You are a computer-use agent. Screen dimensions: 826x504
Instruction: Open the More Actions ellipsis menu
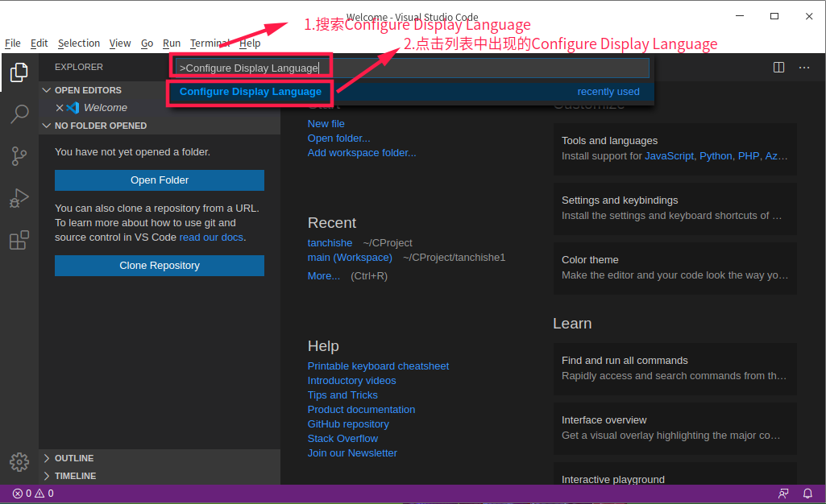[x=804, y=68]
